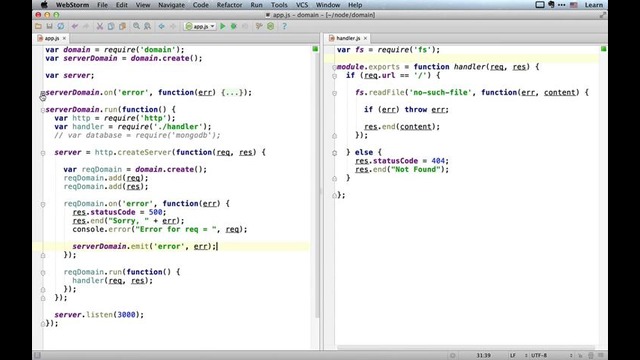Viewport: 640px width, 360px height.
Task: Open the Code menu
Action: point(200,5)
